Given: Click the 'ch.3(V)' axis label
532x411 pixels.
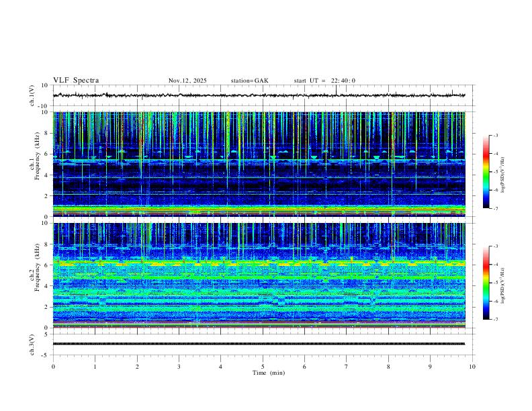Looking at the screenshot, I should tap(32, 345).
